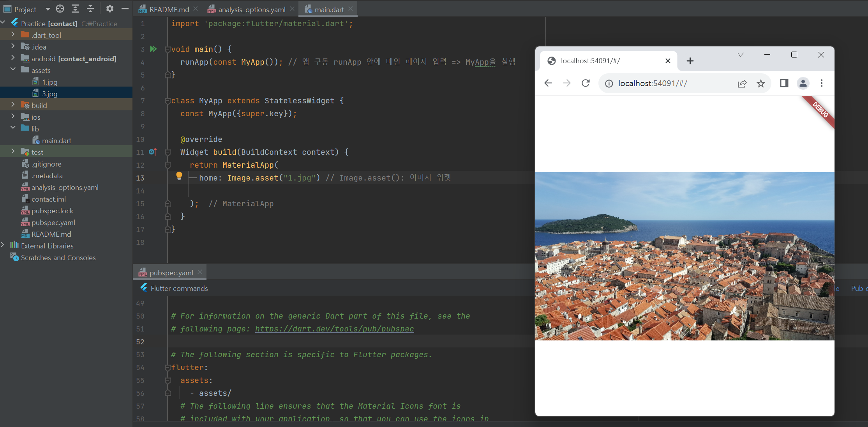
Task: Toggle code fold marker beside class MyApp
Action: pos(168,101)
